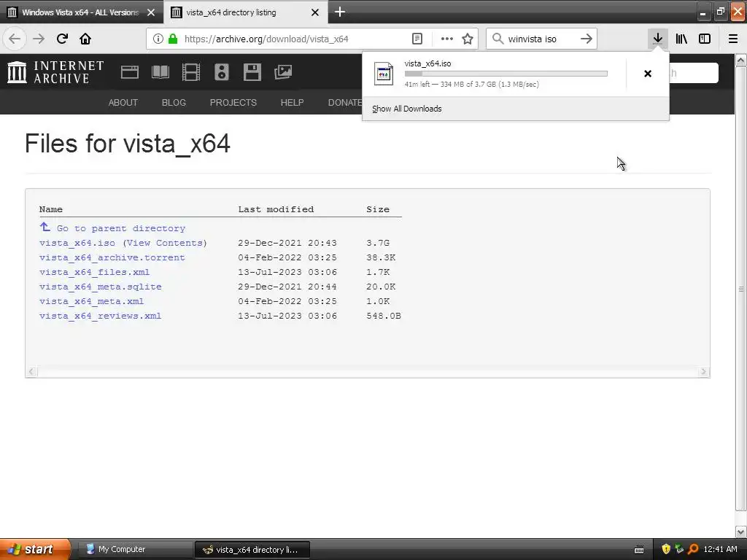Switch to Windows Vista x64 - ALL Versions tab
Viewport: 747px width, 560px height.
(81, 12)
